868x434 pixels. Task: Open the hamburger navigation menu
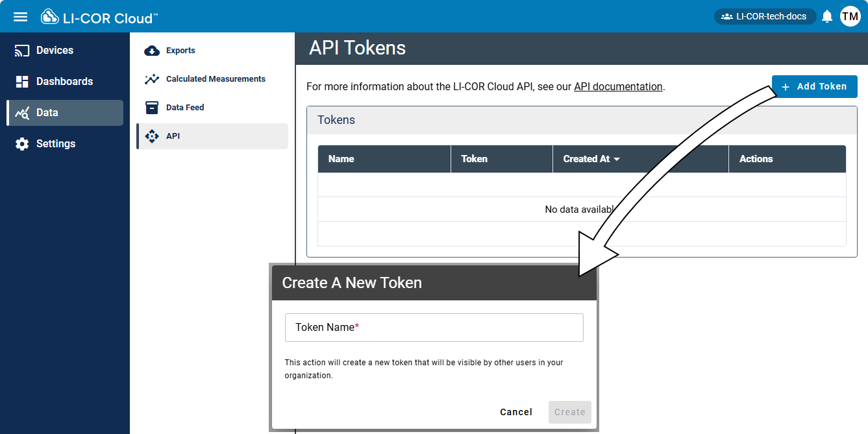pos(20,16)
